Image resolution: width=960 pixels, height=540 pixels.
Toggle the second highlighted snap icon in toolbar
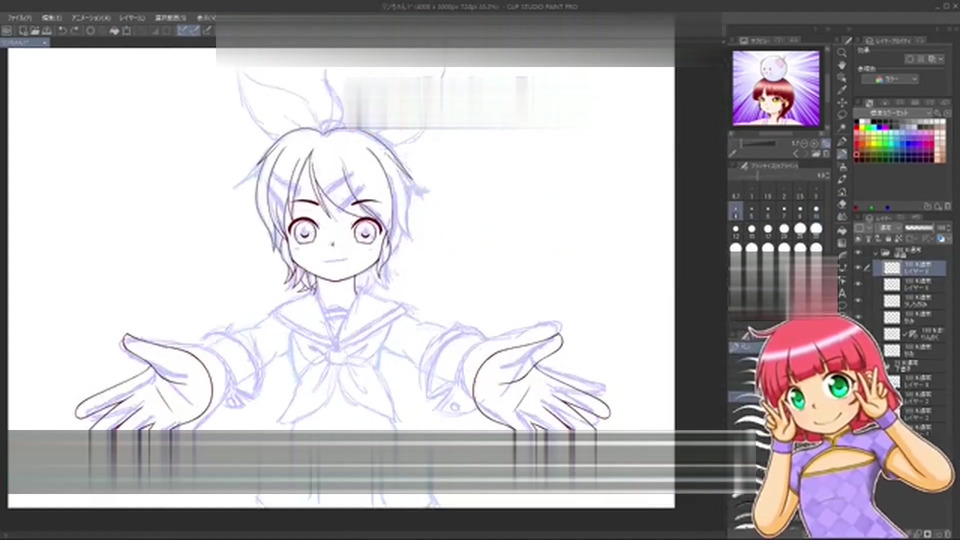pos(194,31)
